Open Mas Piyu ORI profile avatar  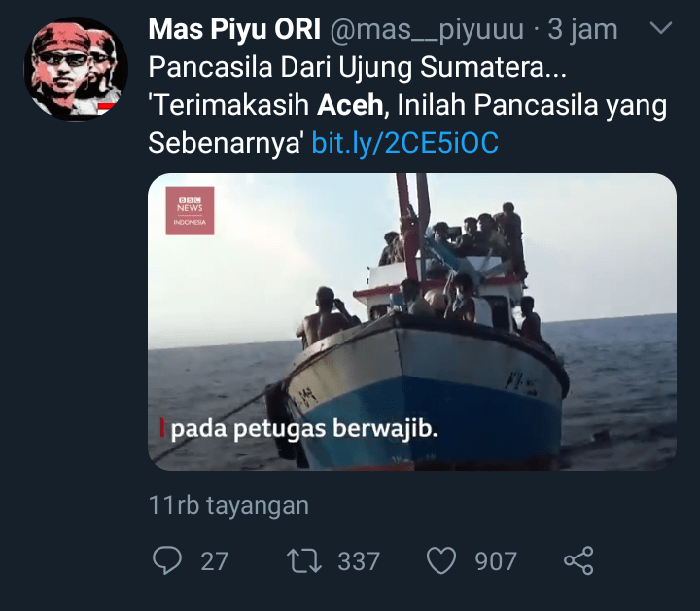(x=76, y=69)
